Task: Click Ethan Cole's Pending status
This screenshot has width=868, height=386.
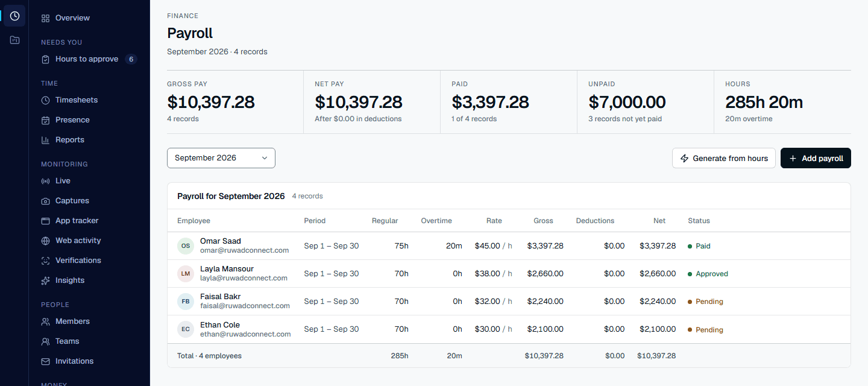Action: (706, 330)
